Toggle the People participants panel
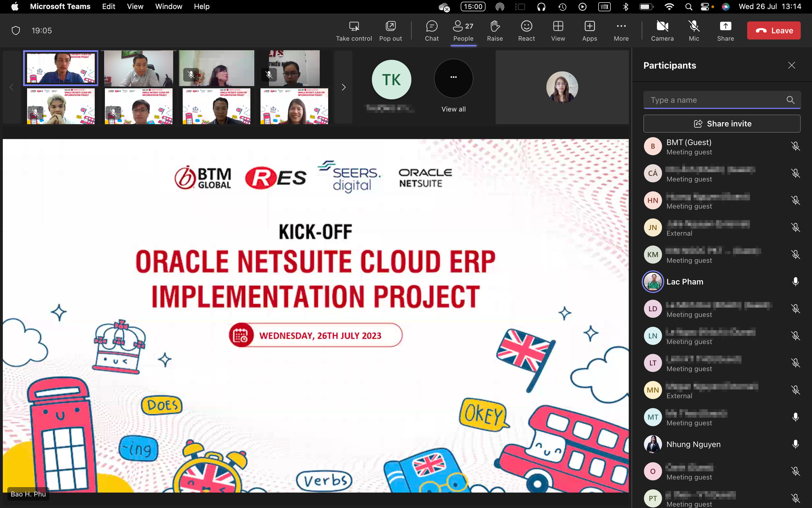 [x=464, y=31]
